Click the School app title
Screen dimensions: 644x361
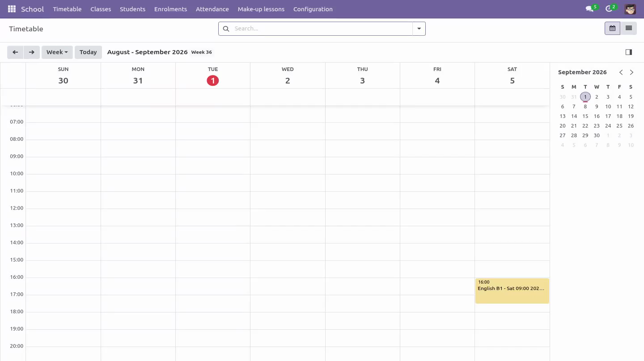click(33, 9)
